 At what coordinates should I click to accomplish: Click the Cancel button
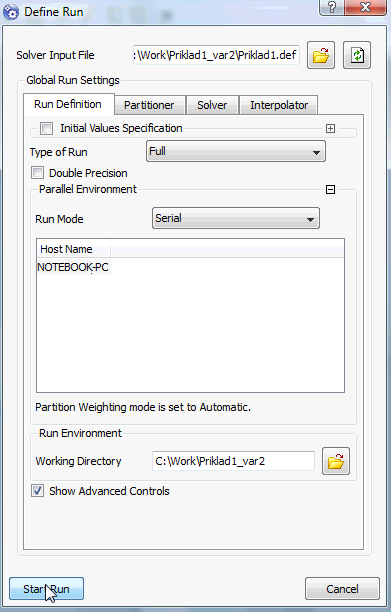coord(342,589)
